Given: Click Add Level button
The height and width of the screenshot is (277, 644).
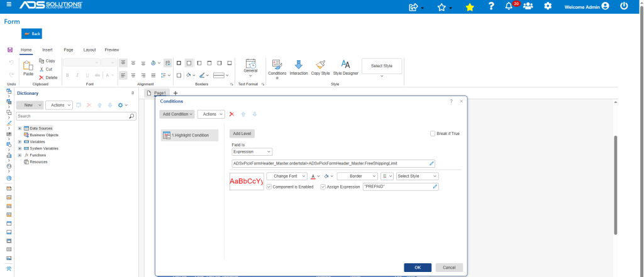Looking at the screenshot, I should pos(242,134).
